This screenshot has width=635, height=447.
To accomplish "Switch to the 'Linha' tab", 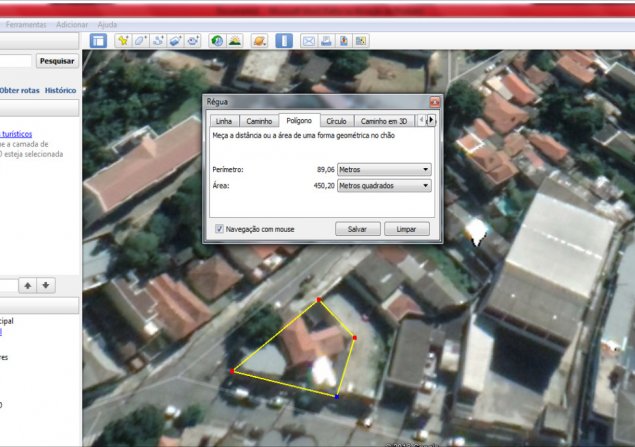I will [223, 121].
